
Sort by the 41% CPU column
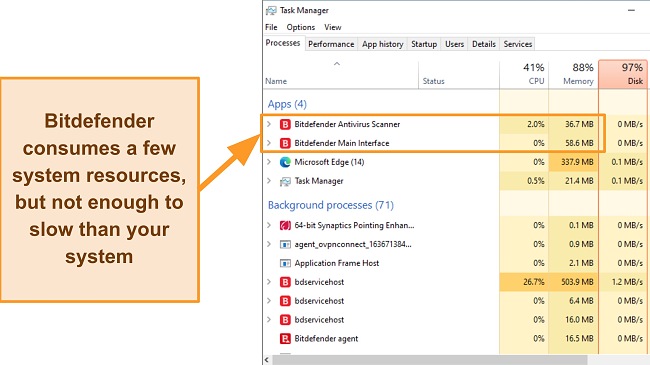[x=524, y=74]
